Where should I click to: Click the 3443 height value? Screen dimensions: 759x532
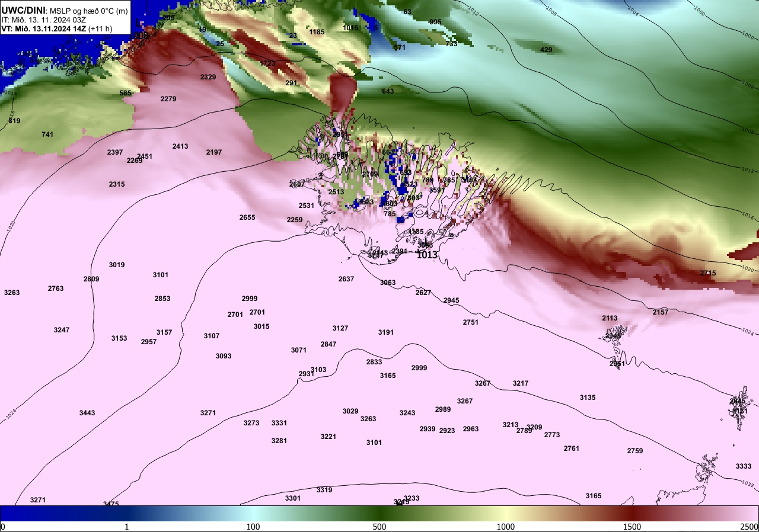coord(87,413)
